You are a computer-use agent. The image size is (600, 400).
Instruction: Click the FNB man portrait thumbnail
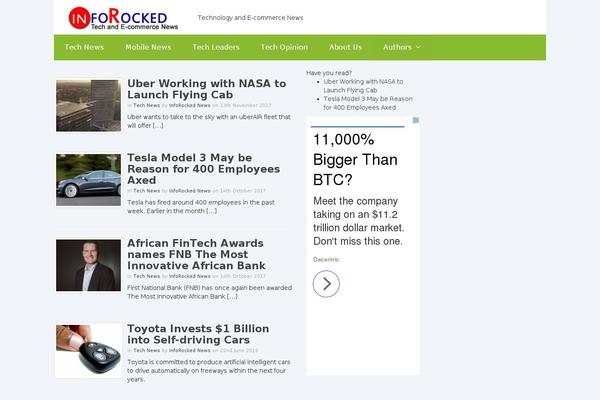click(x=88, y=265)
